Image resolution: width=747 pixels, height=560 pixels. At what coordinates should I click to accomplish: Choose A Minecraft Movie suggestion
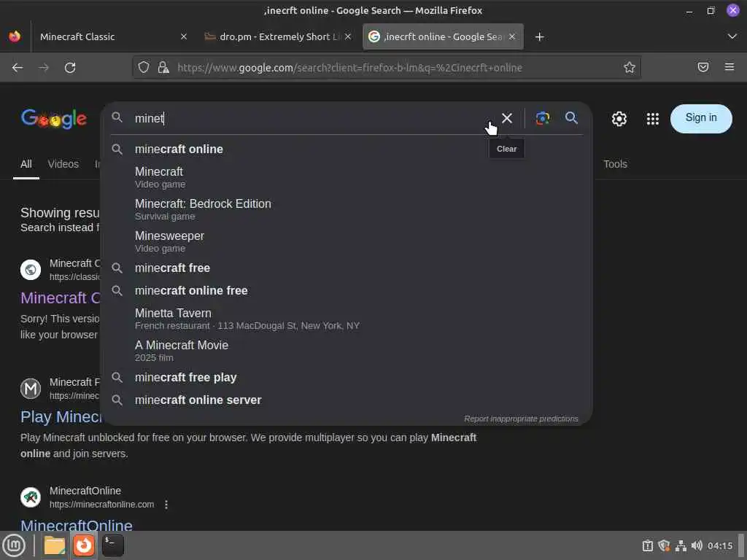pos(347,351)
